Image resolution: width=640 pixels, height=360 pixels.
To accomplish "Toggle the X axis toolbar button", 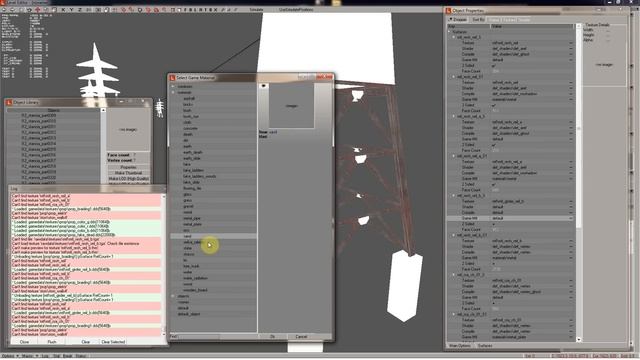I will (62, 9).
